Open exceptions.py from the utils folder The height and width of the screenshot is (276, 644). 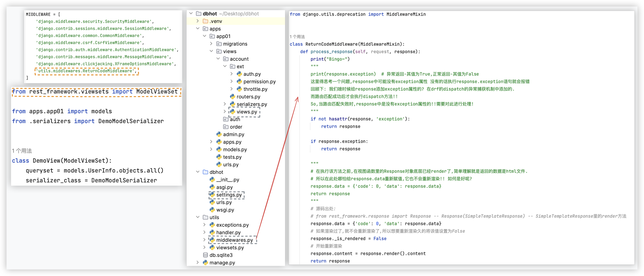click(x=232, y=225)
